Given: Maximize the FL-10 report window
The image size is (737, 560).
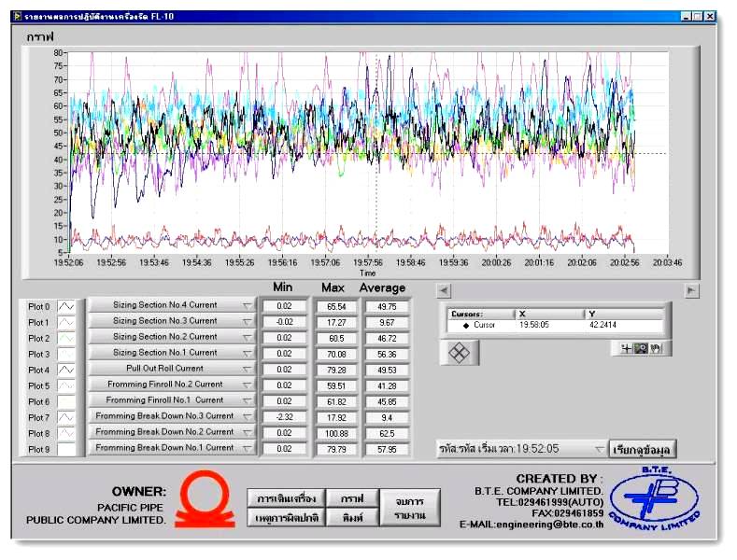Looking at the screenshot, I should pyautogui.click(x=698, y=17).
